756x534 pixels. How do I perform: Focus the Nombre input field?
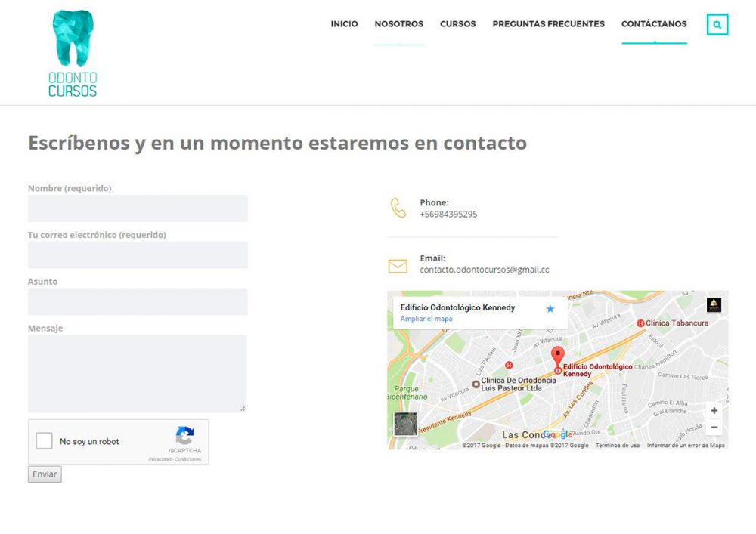138,208
